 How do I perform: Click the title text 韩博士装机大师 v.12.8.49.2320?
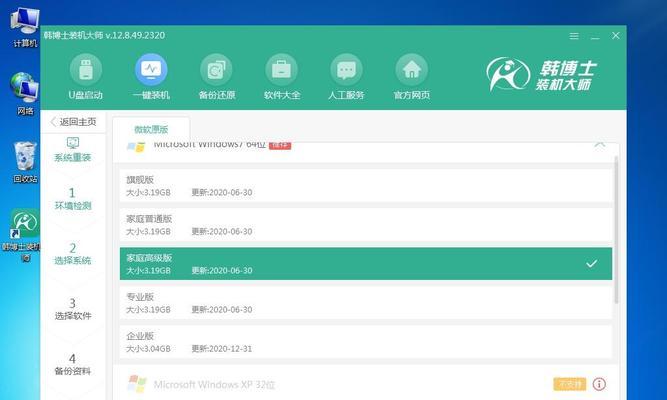point(104,35)
